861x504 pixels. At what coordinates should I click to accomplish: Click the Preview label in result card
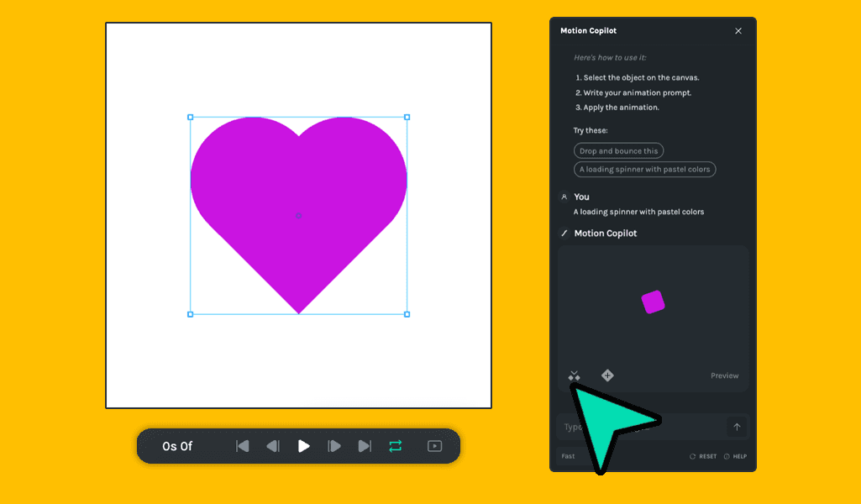(724, 375)
